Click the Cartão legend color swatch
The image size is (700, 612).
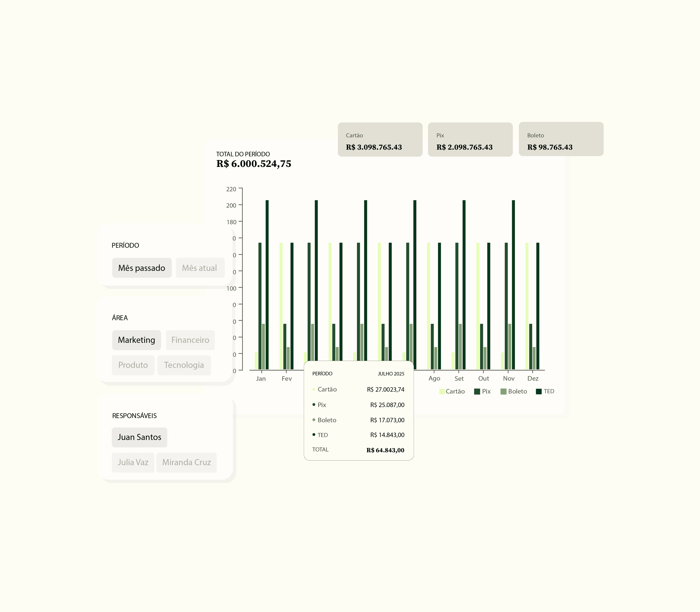(442, 391)
